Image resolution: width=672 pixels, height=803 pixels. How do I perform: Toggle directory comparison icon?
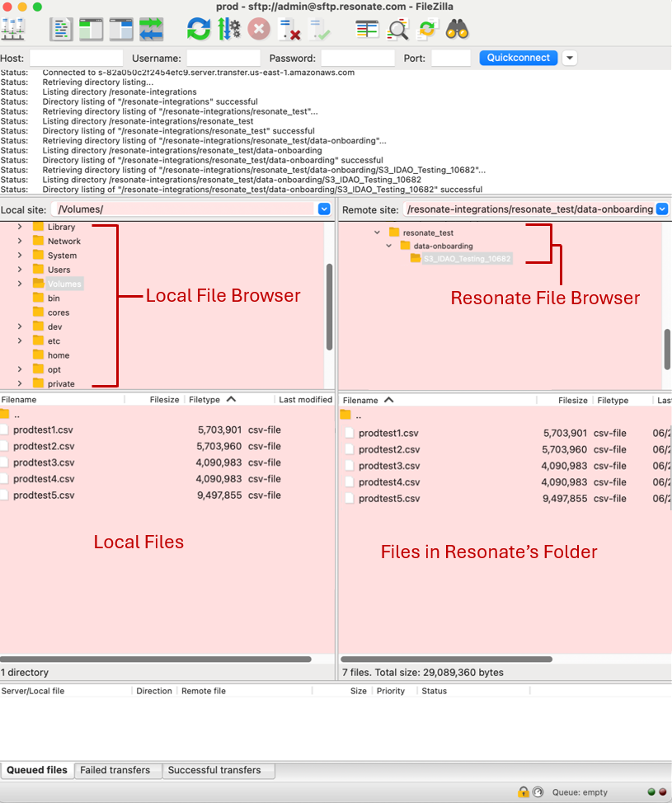click(x=397, y=29)
